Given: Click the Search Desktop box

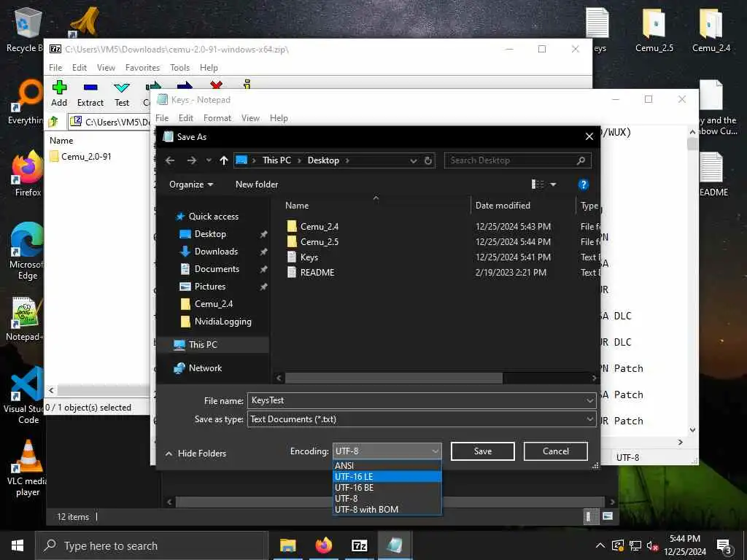Looking at the screenshot, I should [x=517, y=160].
